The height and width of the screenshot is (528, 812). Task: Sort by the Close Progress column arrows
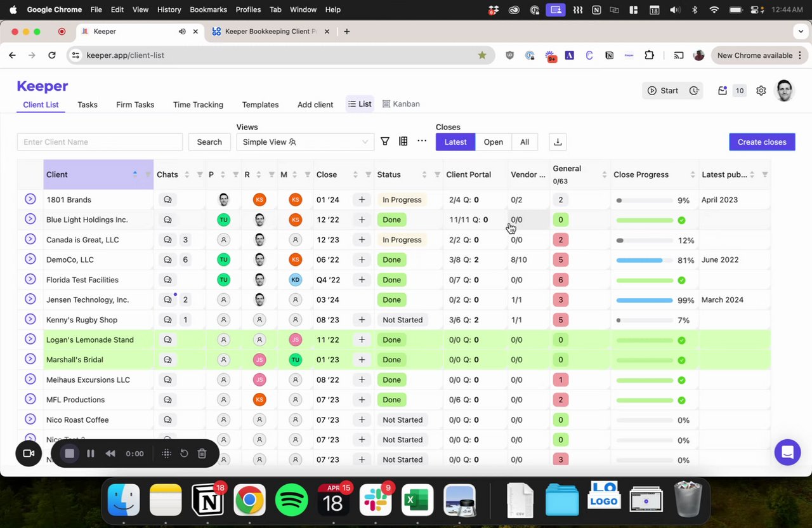tap(692, 175)
